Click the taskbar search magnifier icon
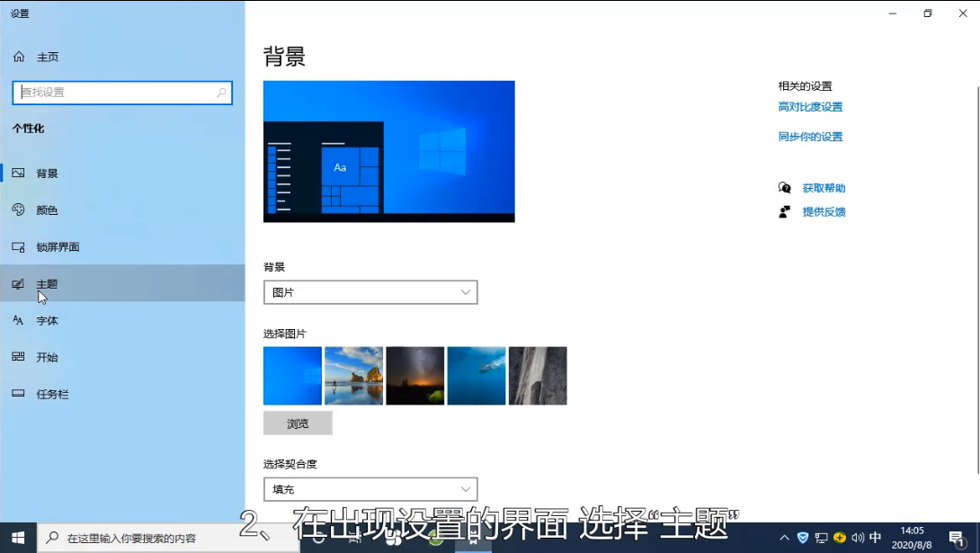 click(x=52, y=538)
